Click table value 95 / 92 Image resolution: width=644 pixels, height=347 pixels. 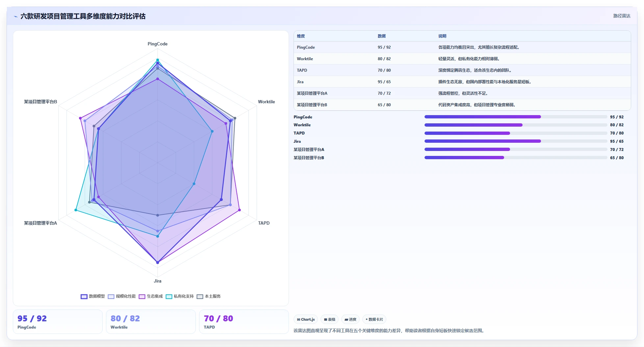click(x=384, y=47)
